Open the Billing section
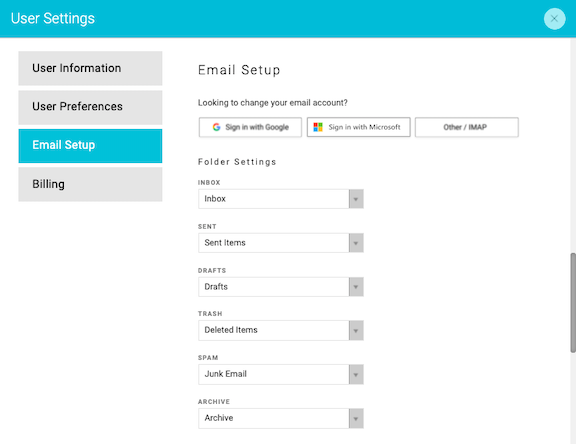 [x=90, y=184]
